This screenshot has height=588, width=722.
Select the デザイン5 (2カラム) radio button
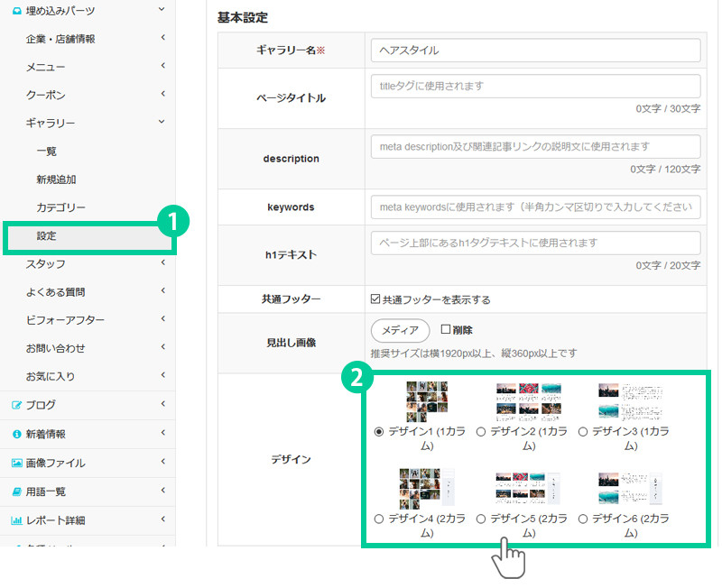click(480, 519)
